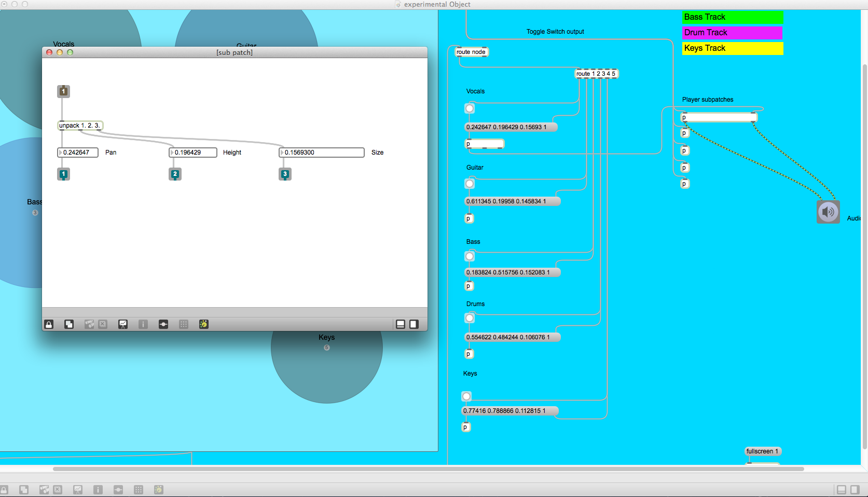Click message box 0.242647 0.196429 0.15693 1
This screenshot has width=868, height=497.
tap(511, 127)
